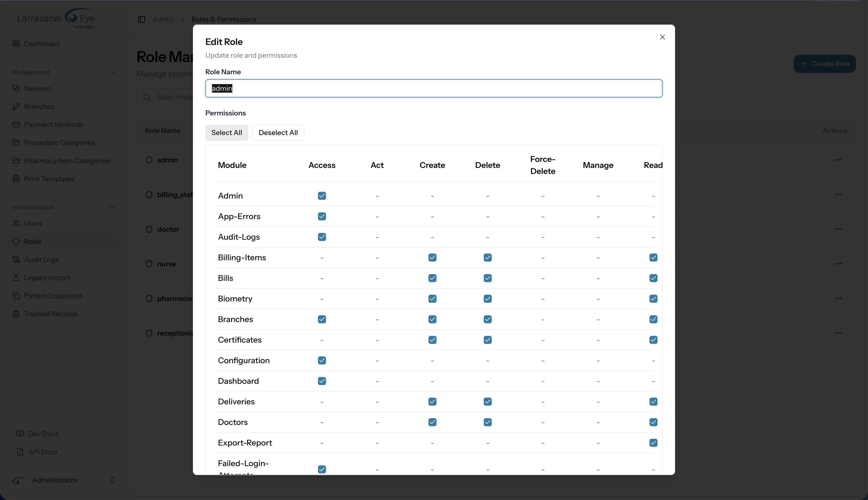
Task: Open the Services sidebar menu item
Action: (64, 88)
